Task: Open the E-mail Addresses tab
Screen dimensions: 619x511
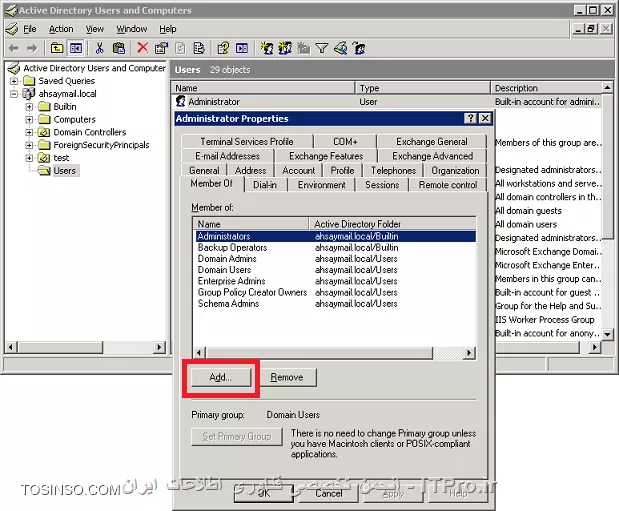Action: pyautogui.click(x=227, y=156)
